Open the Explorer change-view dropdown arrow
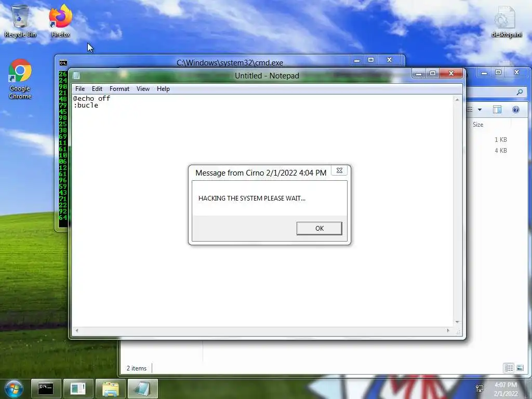 (x=480, y=110)
